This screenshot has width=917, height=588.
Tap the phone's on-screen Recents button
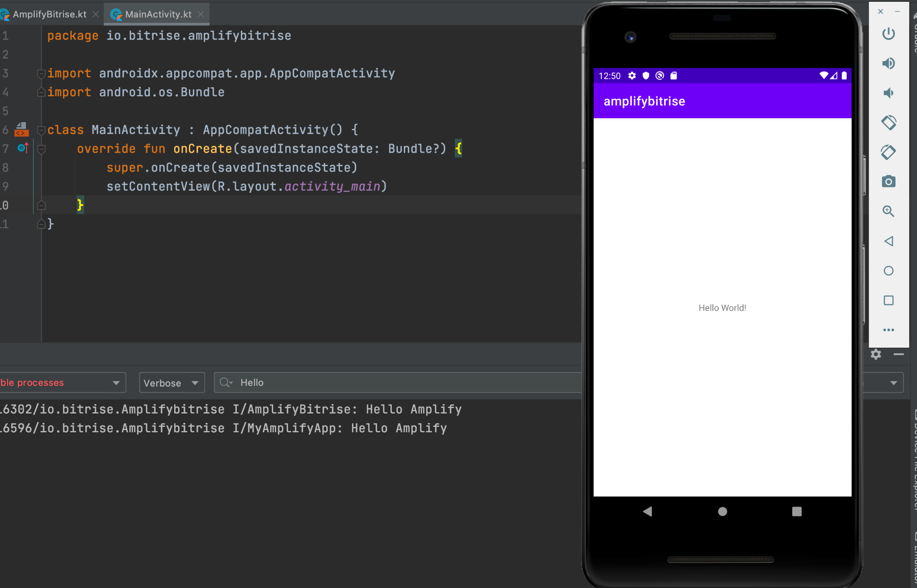click(x=797, y=511)
